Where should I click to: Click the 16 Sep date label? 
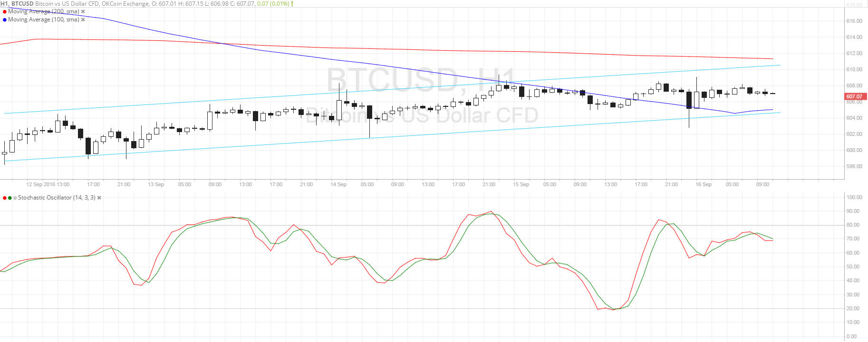click(704, 184)
